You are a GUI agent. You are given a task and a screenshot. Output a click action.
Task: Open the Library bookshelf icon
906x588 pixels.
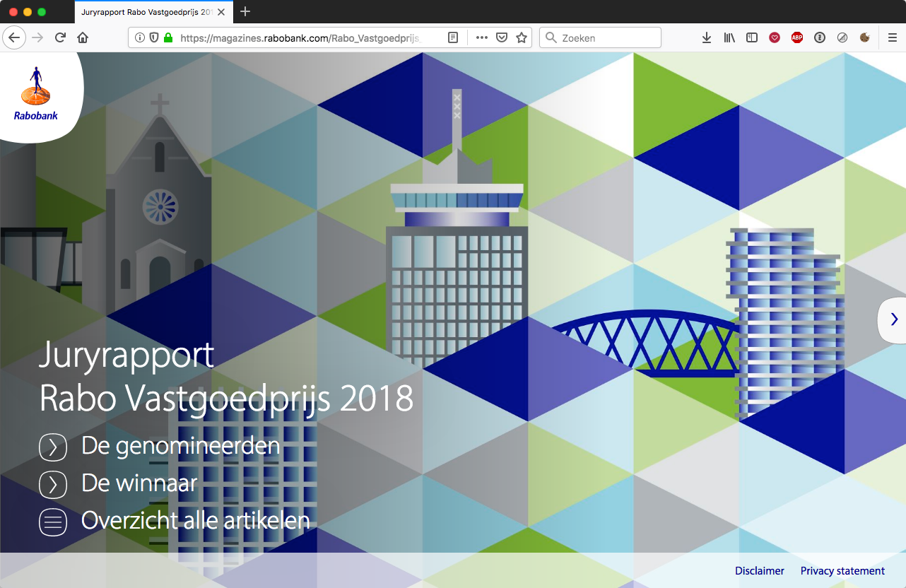(x=729, y=38)
